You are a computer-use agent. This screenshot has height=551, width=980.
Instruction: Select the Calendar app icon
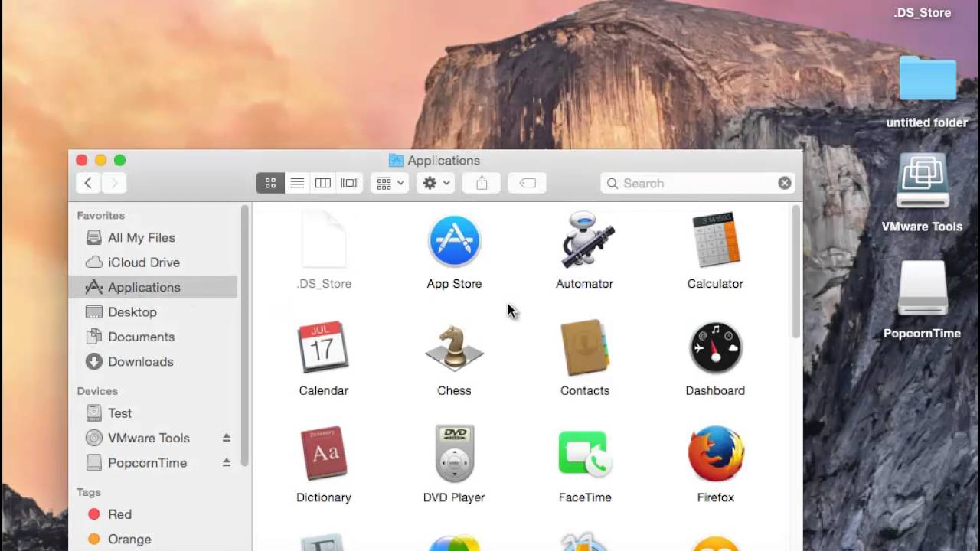(323, 347)
